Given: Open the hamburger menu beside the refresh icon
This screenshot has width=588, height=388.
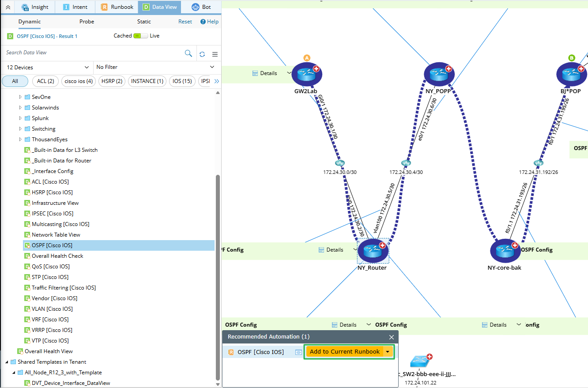Looking at the screenshot, I should (x=215, y=54).
